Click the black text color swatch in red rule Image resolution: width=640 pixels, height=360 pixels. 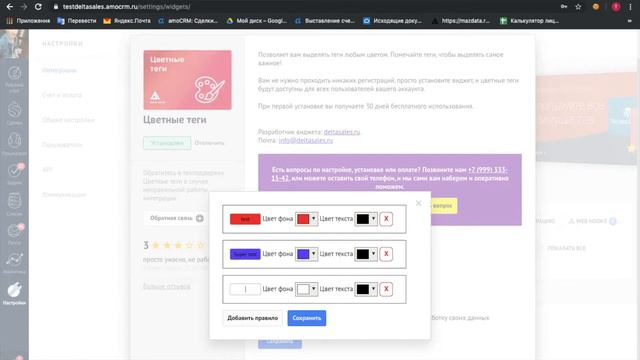[x=362, y=219]
